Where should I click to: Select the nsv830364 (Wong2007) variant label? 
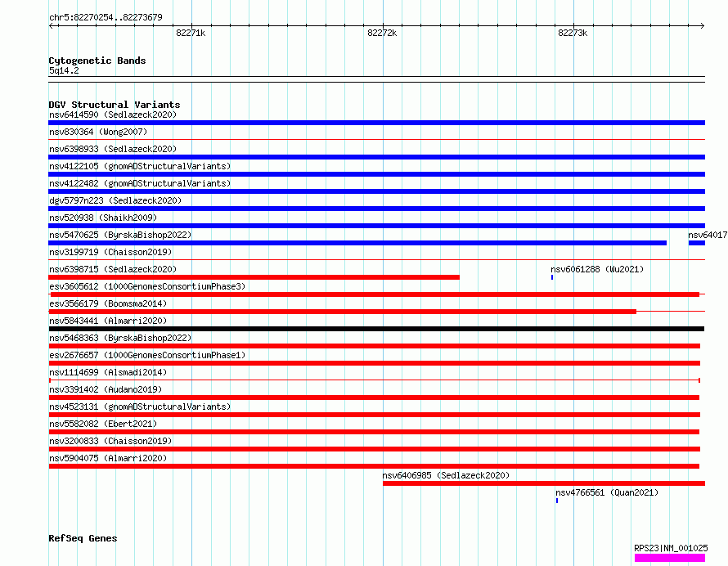coord(98,132)
